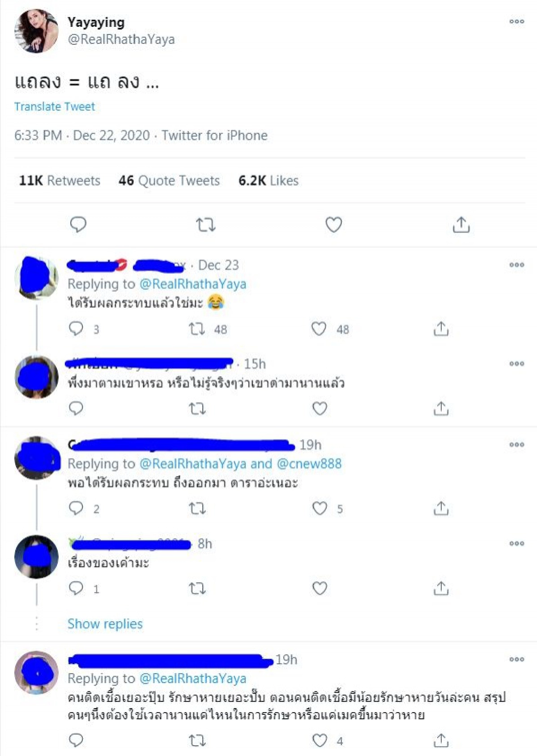Open the more options menu on the main tweet
Screen dimensions: 537x756
click(517, 21)
